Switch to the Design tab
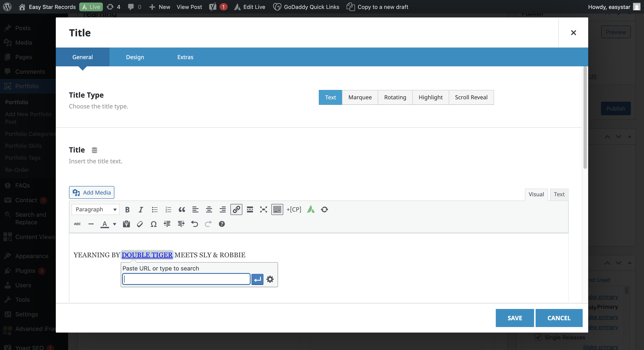Viewport: 644px width, 350px height. 135,57
